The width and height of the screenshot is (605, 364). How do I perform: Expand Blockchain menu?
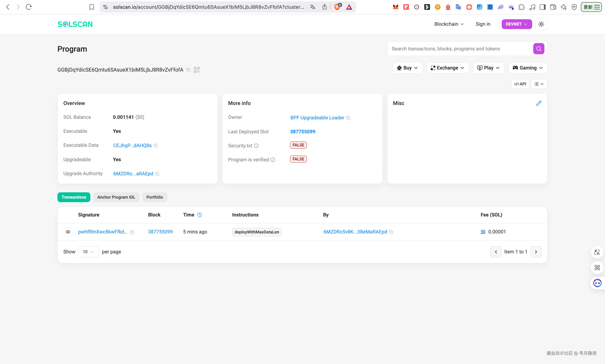(449, 24)
